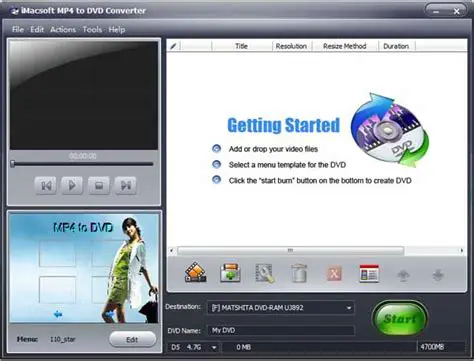Click the scrollbar left arrow
The width and height of the screenshot is (474, 361).
(x=172, y=250)
